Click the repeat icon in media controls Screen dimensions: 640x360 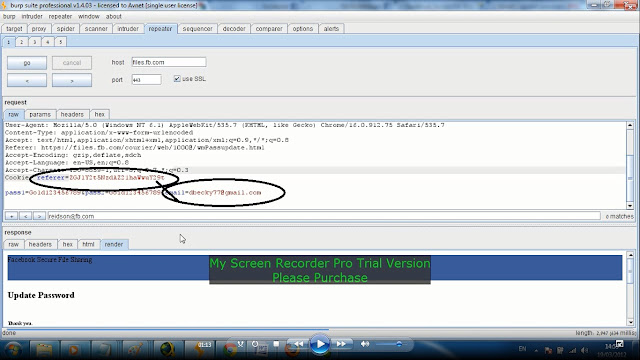pos(255,344)
